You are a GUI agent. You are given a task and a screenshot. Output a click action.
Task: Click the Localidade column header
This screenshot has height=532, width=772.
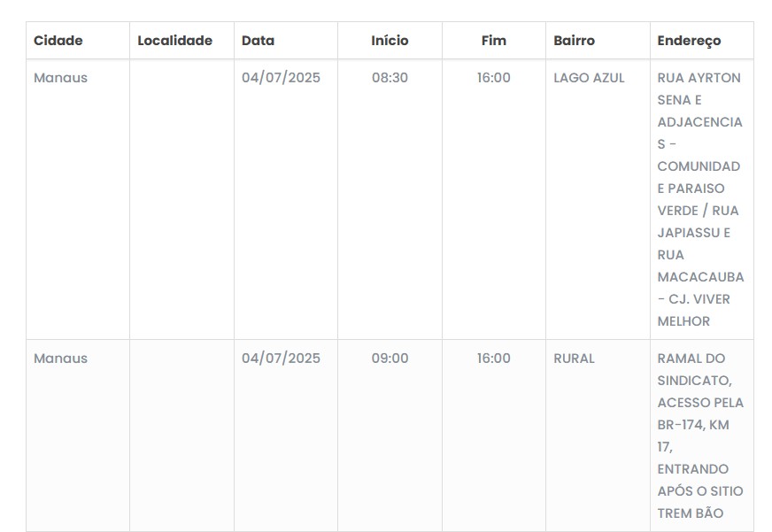tap(175, 41)
